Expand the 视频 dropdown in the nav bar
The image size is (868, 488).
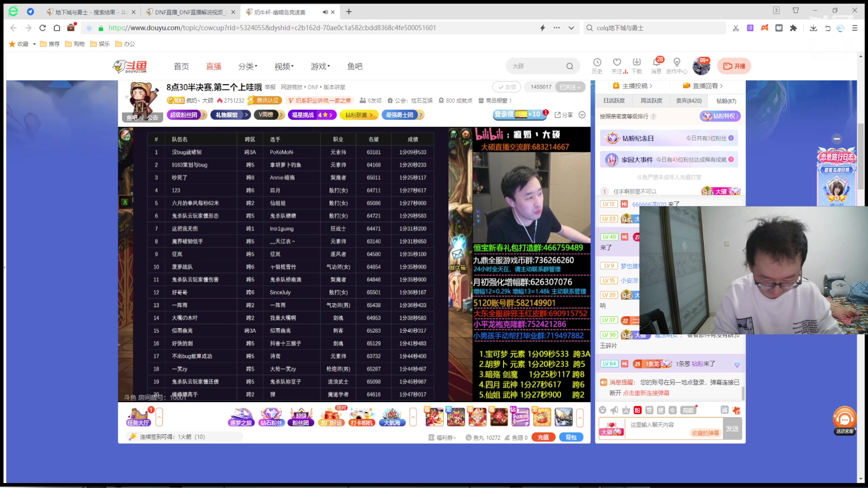(x=284, y=66)
